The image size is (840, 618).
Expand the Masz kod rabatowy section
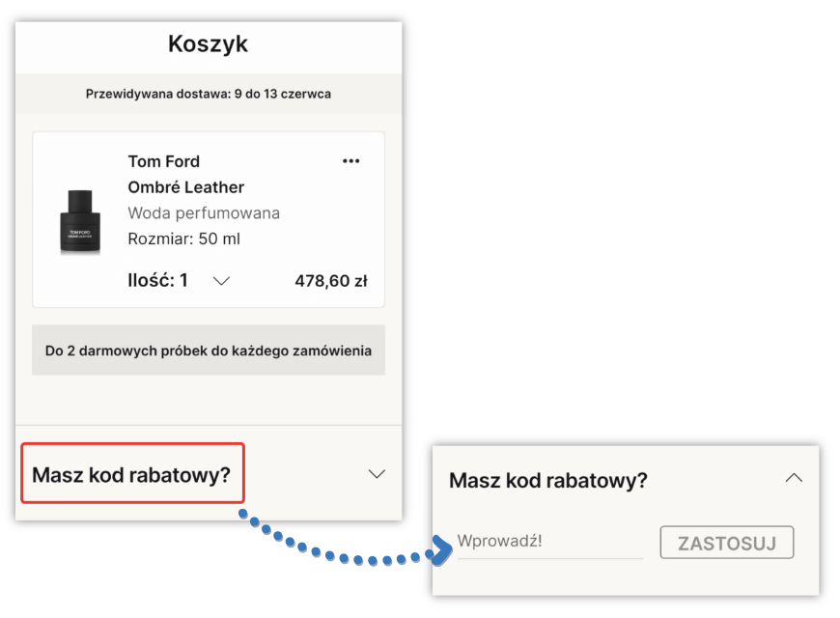132,474
